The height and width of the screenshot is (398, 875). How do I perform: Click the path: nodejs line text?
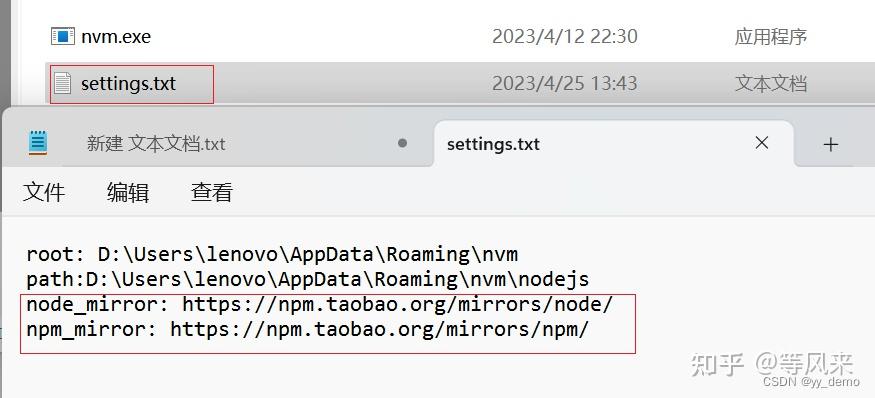pos(308,279)
